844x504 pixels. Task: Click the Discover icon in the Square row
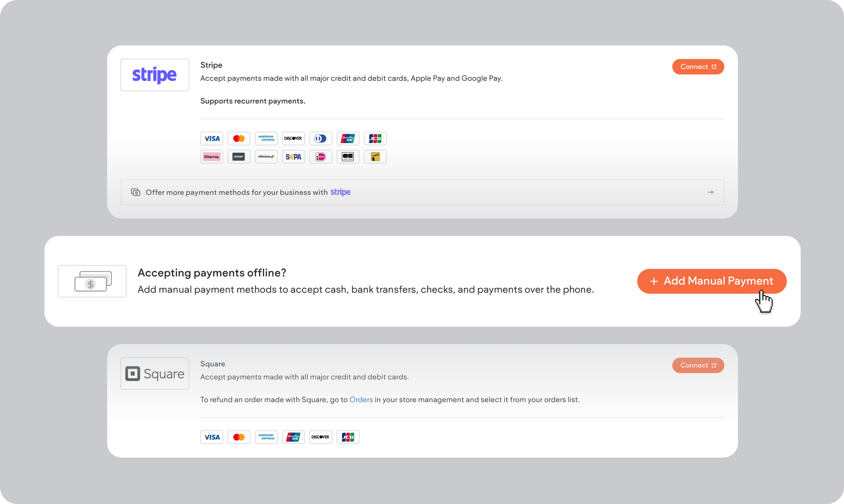coord(320,437)
